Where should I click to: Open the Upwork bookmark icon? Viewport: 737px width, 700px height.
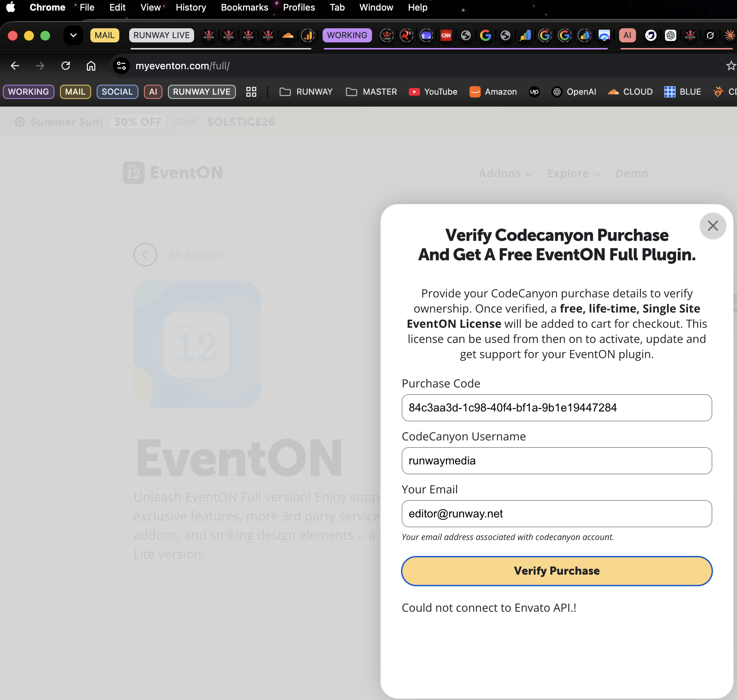pos(534,92)
